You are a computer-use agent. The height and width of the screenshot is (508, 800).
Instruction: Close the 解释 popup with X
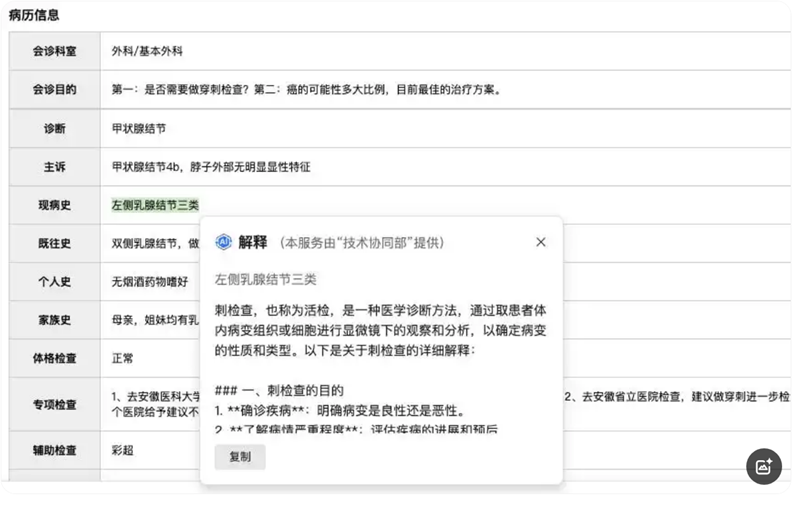coord(541,242)
